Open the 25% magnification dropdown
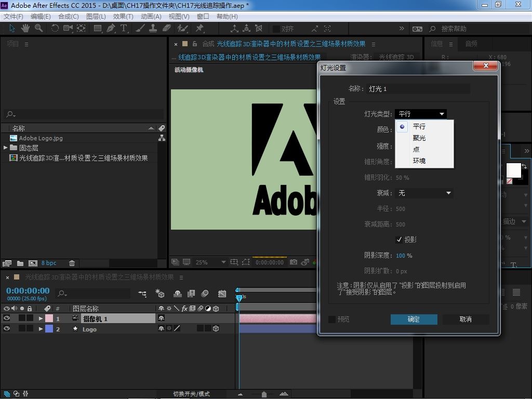Image resolution: width=532 pixels, height=399 pixels. (211, 262)
